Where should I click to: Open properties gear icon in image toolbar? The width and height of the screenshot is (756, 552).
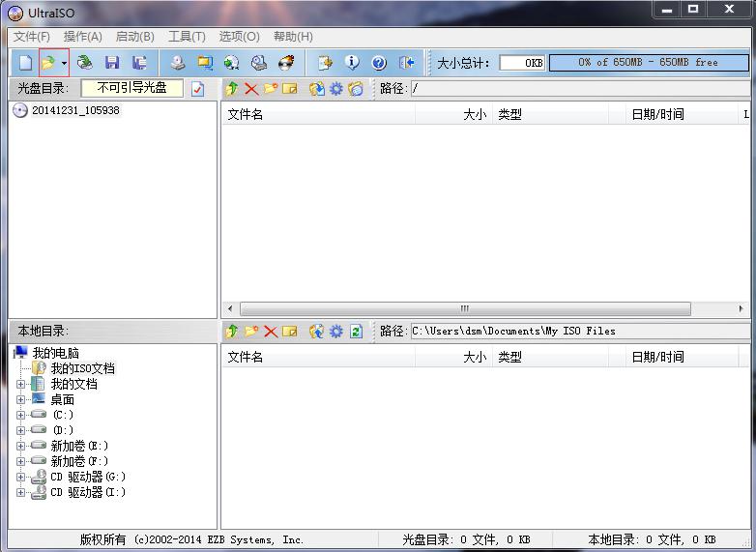[x=336, y=89]
